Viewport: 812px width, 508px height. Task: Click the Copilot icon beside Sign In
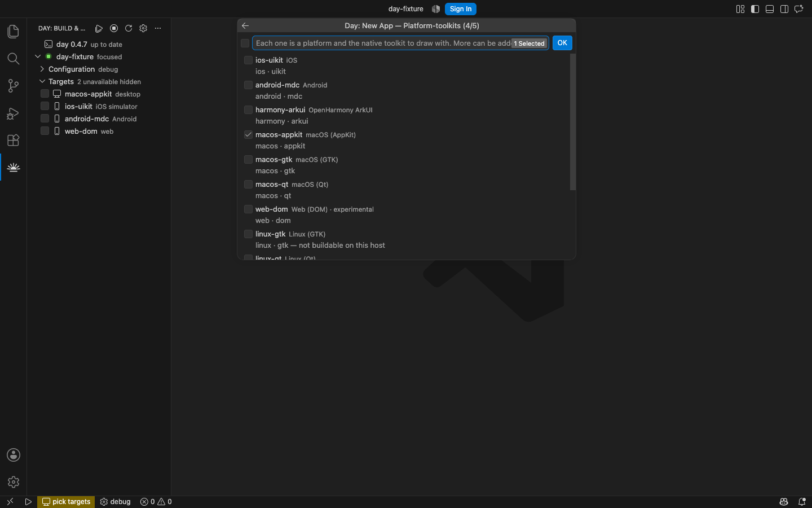[x=436, y=9]
